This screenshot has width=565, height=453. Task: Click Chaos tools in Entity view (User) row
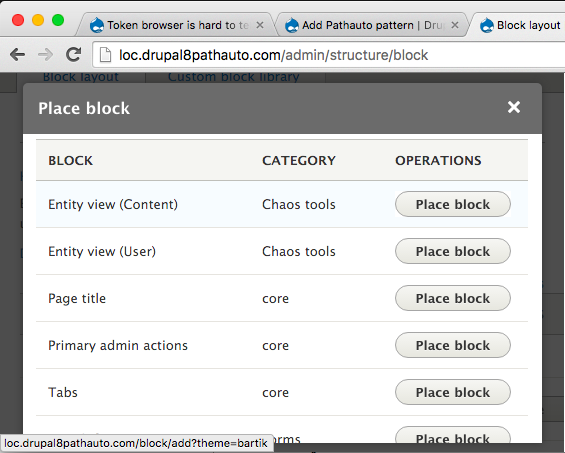point(299,251)
